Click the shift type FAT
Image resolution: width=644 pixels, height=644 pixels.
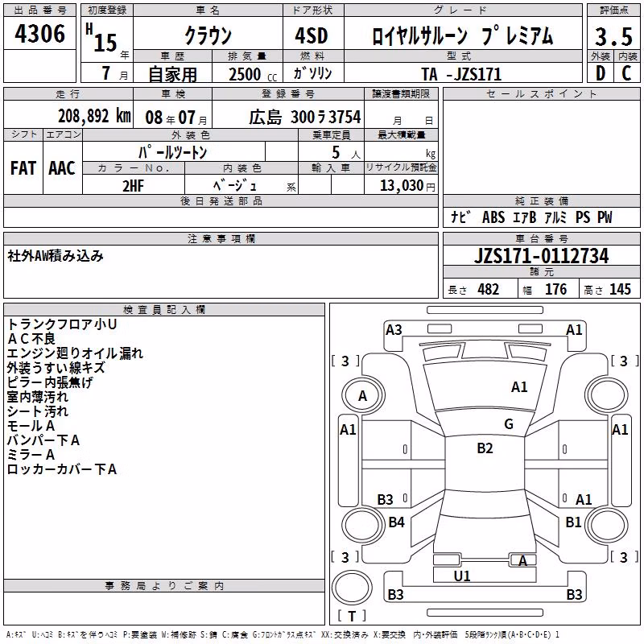(23, 168)
